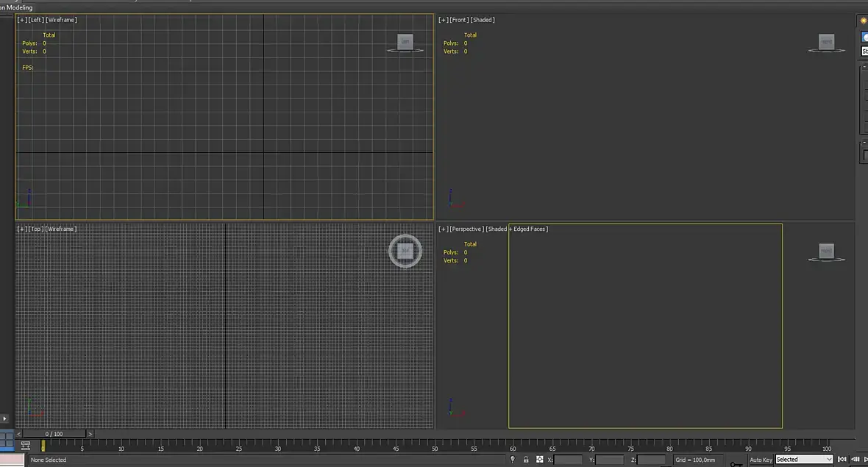Go to the previous frame button
The height and width of the screenshot is (467, 868).
click(x=855, y=459)
